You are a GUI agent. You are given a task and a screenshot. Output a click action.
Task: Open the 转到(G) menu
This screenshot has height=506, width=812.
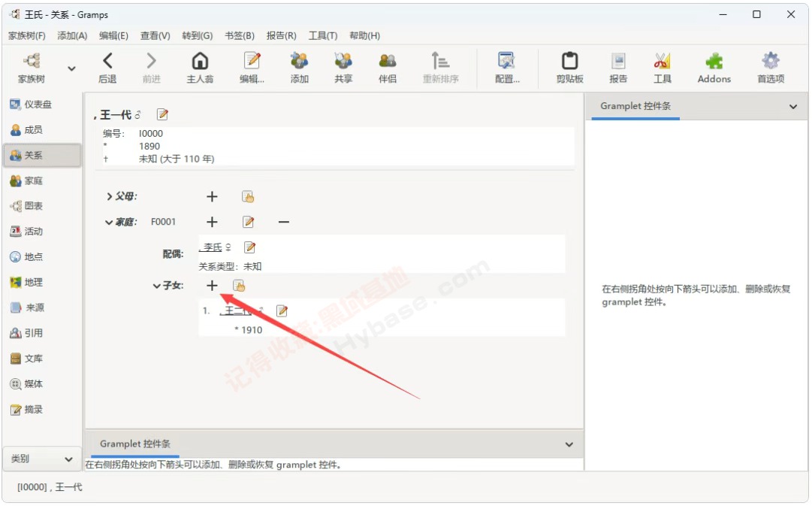(x=198, y=36)
